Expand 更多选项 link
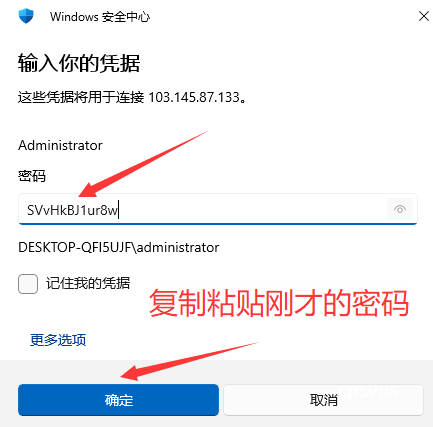The width and height of the screenshot is (433, 427). (x=58, y=340)
